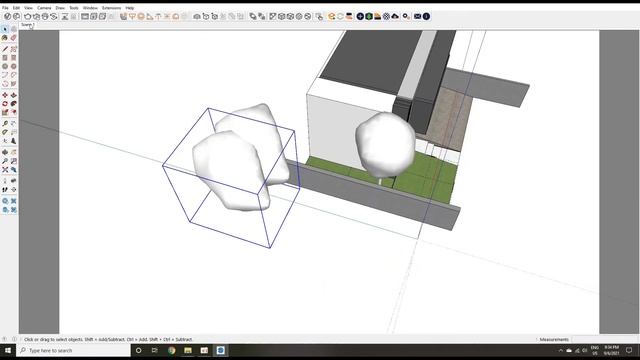This screenshot has width=640, height=360.
Task: Select the Push/Pull tool
Action: pos(13,95)
